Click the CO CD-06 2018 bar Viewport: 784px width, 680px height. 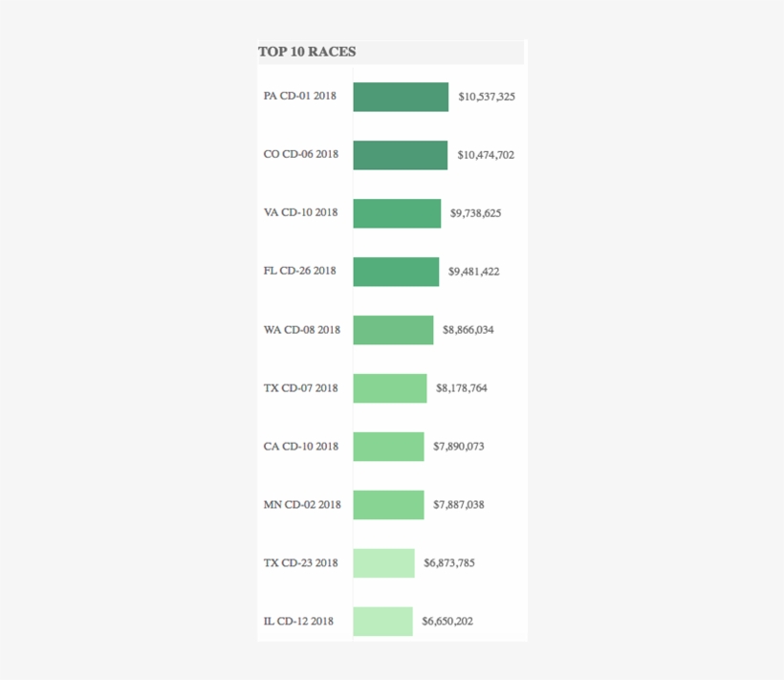coord(400,155)
